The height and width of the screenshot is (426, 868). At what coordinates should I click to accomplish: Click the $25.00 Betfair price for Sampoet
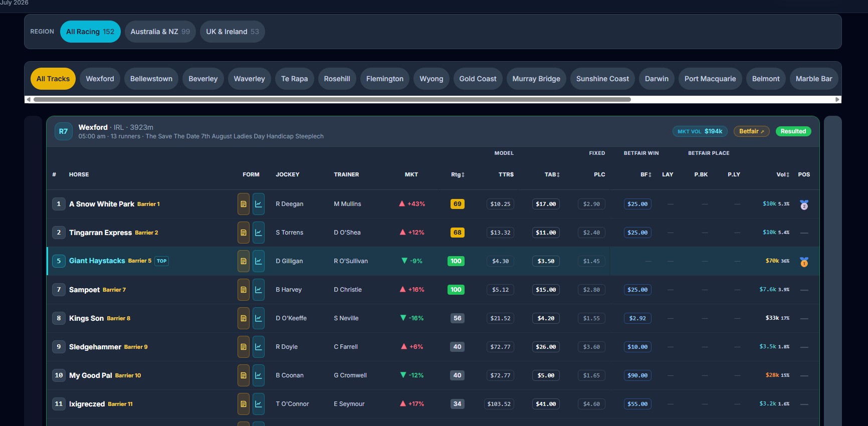tap(637, 290)
